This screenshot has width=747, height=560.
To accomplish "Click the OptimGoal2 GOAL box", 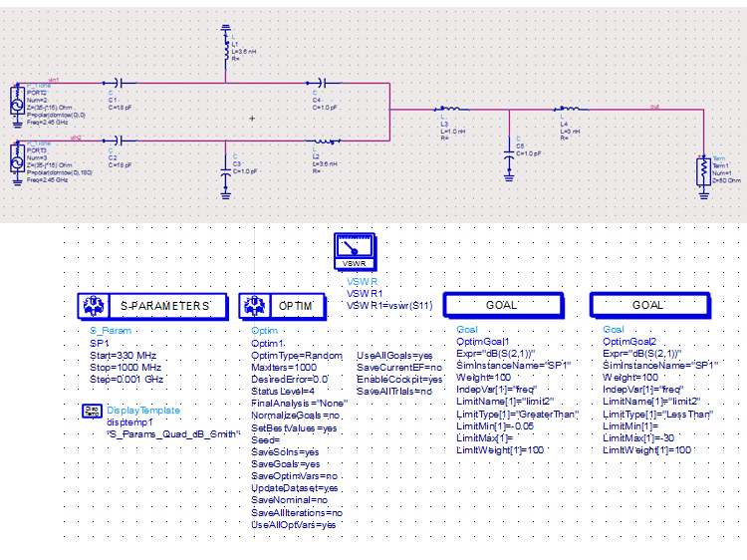I will (649, 305).
